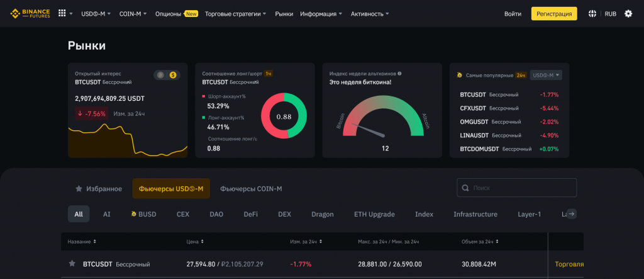644x279 pixels.
Task: Click the RUB currency selector
Action: [610, 14]
